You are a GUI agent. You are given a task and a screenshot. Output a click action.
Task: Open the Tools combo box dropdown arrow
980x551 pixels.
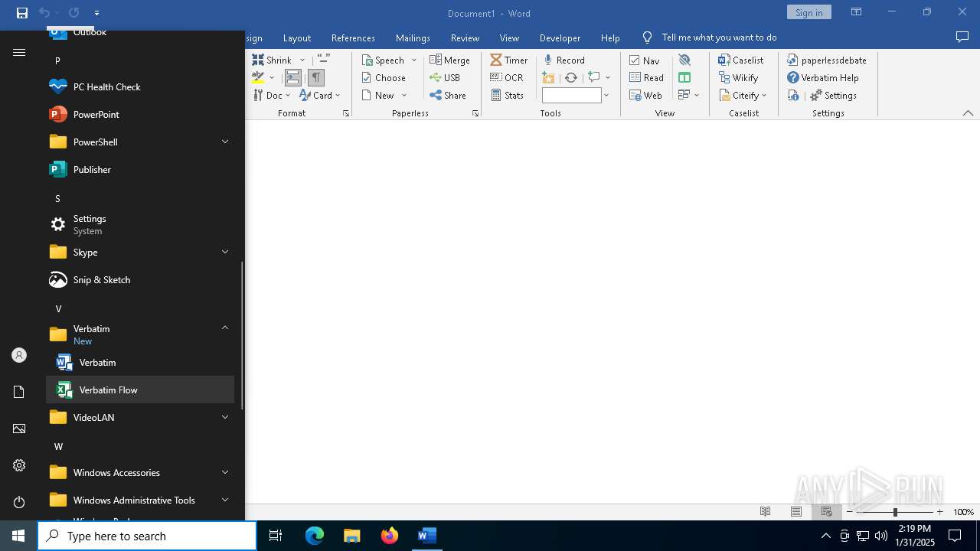click(x=606, y=95)
